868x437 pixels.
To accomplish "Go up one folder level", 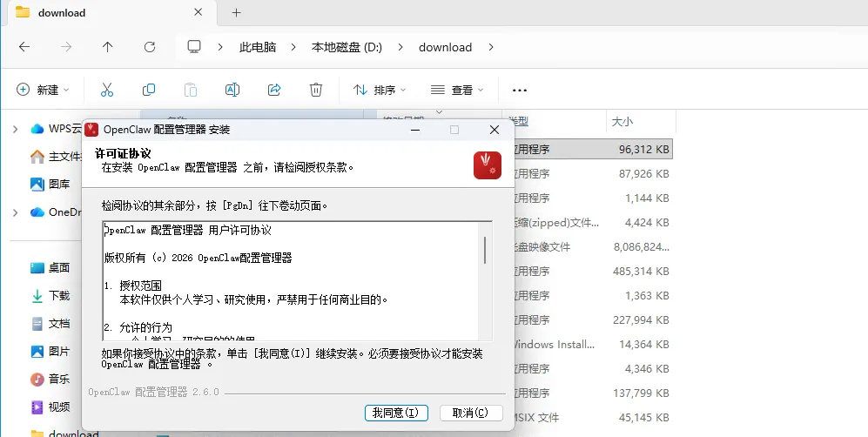I will click(107, 47).
